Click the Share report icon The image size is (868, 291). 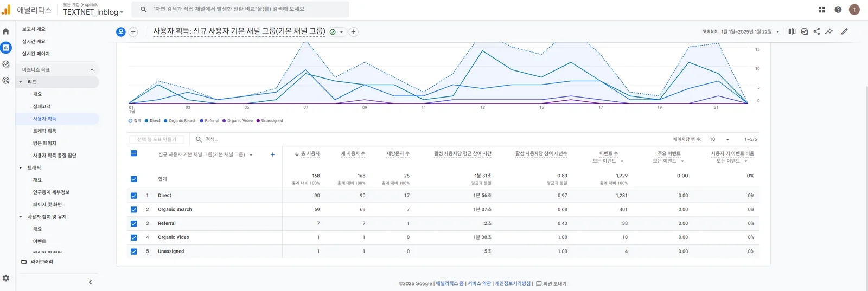coord(816,31)
